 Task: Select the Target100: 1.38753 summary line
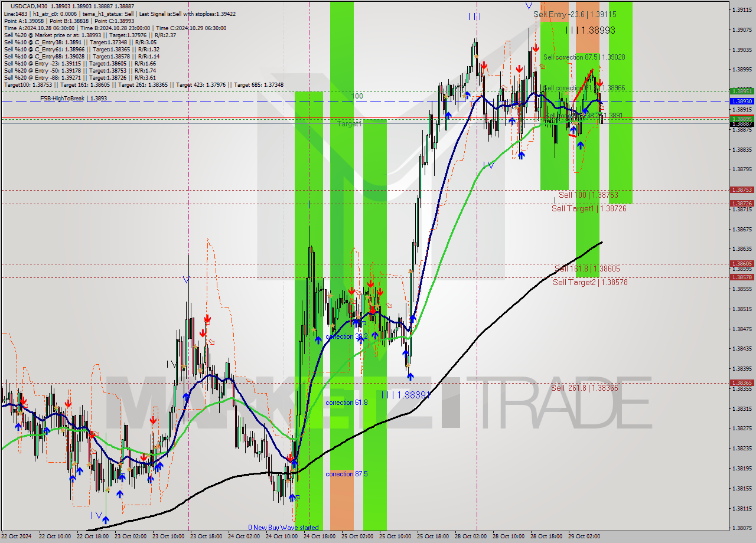pos(144,84)
